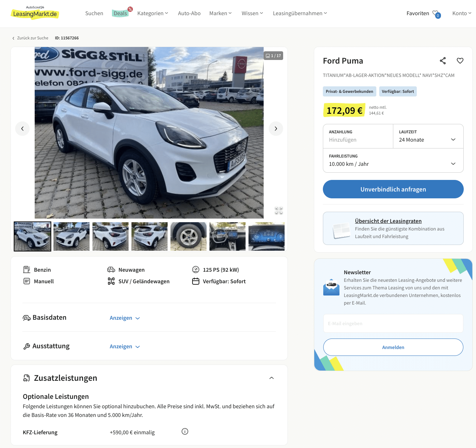Click the 125 PS speedometer icon
Screen dimensions: 476x448
[196, 270]
